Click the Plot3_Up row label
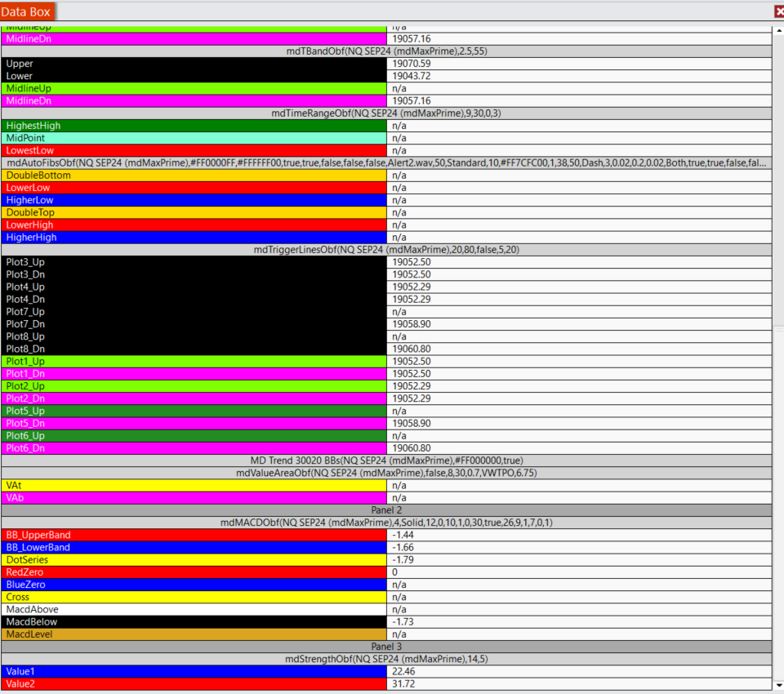This screenshot has height=694, width=784. pos(194,262)
